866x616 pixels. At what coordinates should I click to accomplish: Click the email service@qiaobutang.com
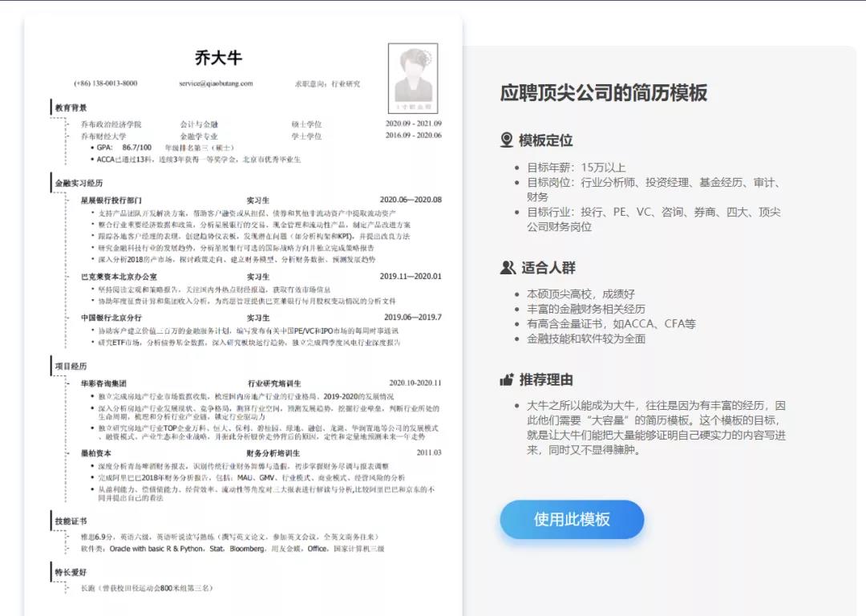pyautogui.click(x=216, y=83)
